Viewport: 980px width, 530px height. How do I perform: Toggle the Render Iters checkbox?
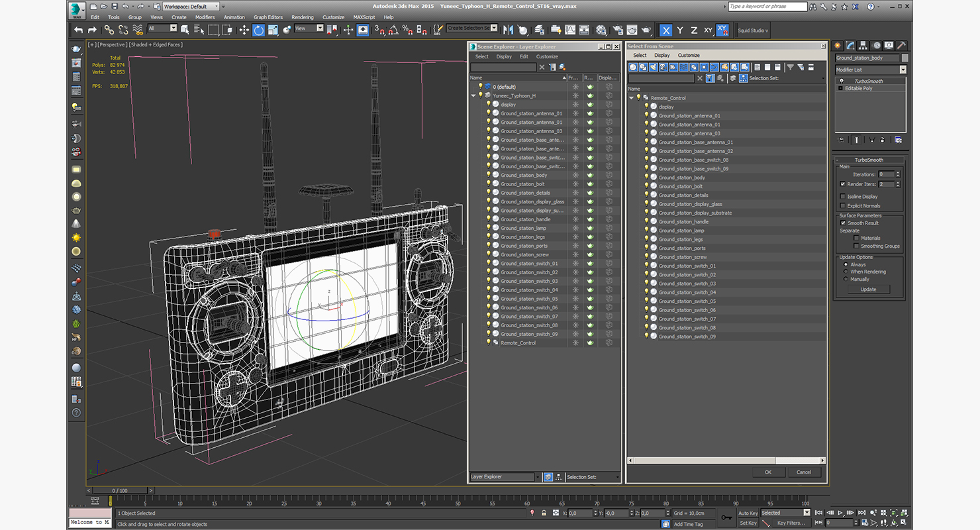[842, 184]
